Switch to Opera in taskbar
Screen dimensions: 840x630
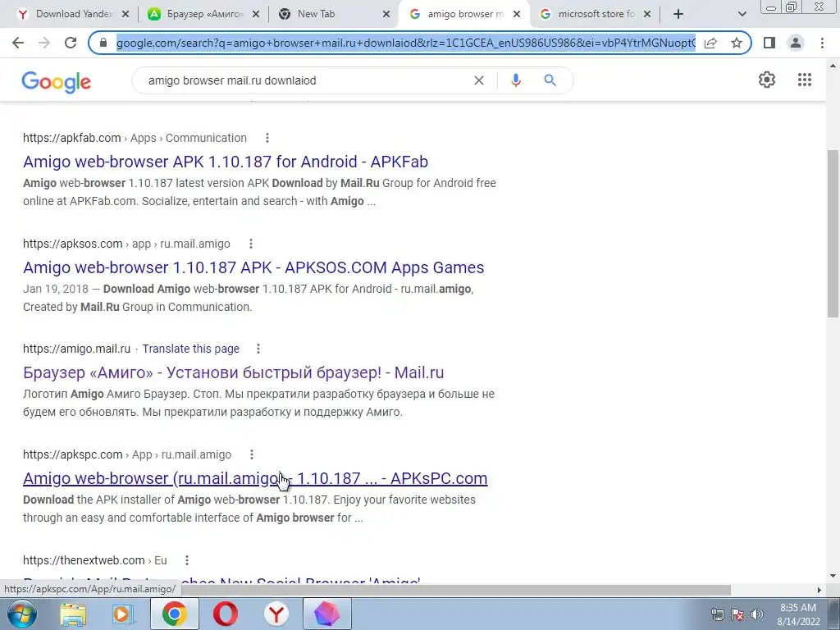coord(226,614)
